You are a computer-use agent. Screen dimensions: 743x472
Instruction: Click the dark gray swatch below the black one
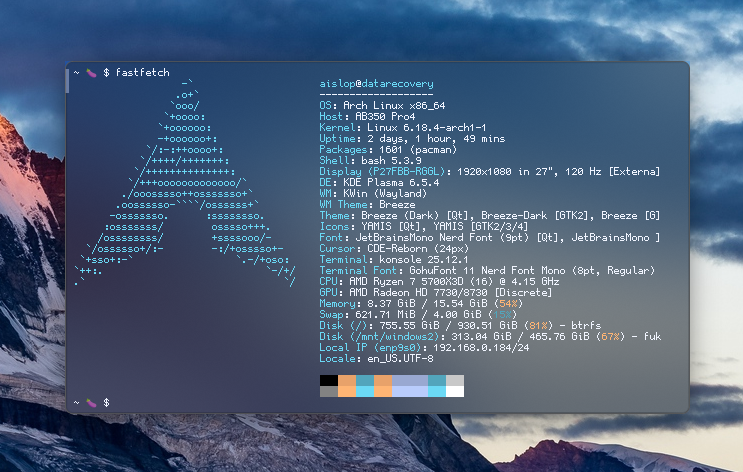point(329,391)
